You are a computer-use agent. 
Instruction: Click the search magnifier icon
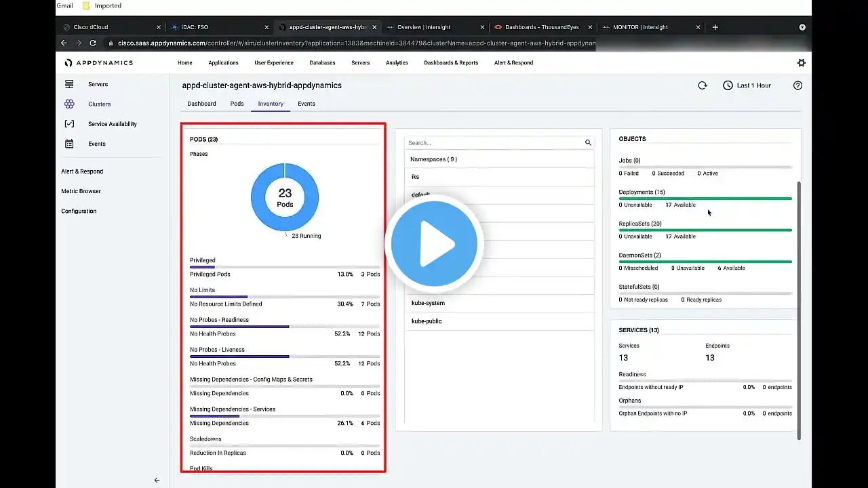[x=588, y=142]
